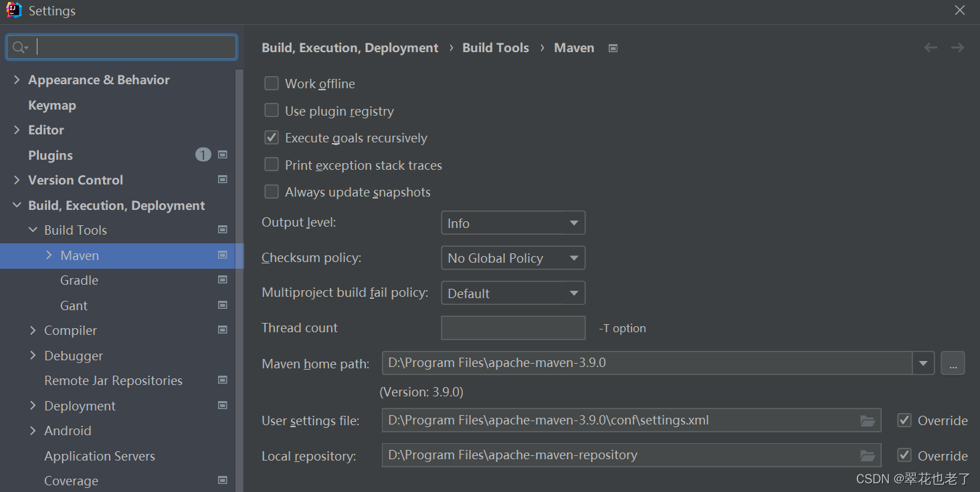Click the project-level icon beside Coverage
Screen dimensions: 980x492
click(223, 480)
